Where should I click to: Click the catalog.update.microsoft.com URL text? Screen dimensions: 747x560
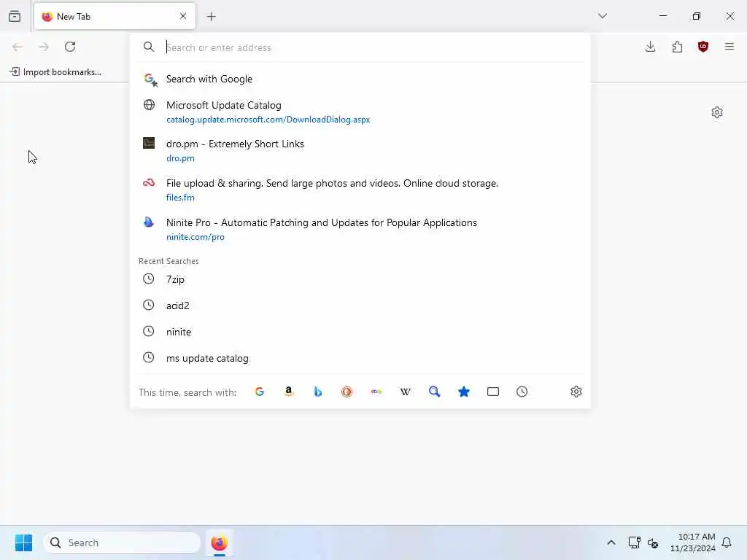[x=268, y=120]
